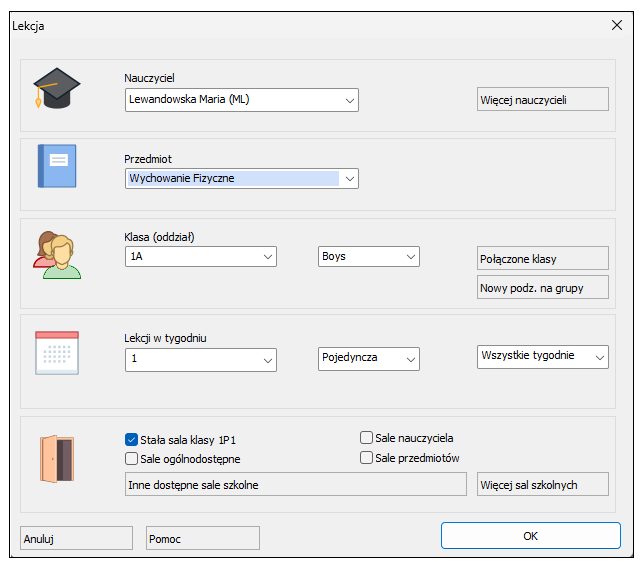Click the graduation cap teacher icon
Image resolution: width=644 pixels, height=568 pixels.
57,88
